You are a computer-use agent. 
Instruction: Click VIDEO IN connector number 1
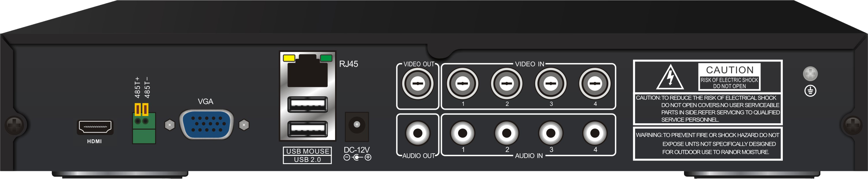point(463,83)
